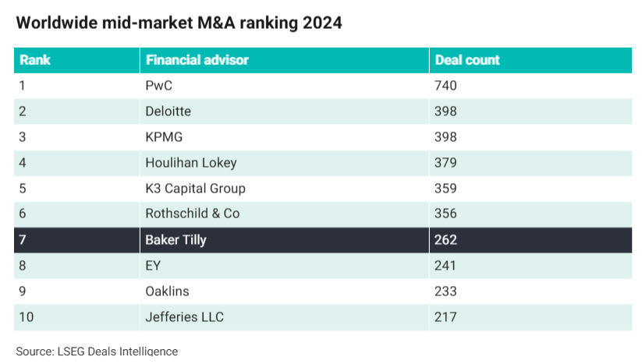Select Rothschild & Co entry
The image size is (642, 364).
pyautogui.click(x=192, y=214)
